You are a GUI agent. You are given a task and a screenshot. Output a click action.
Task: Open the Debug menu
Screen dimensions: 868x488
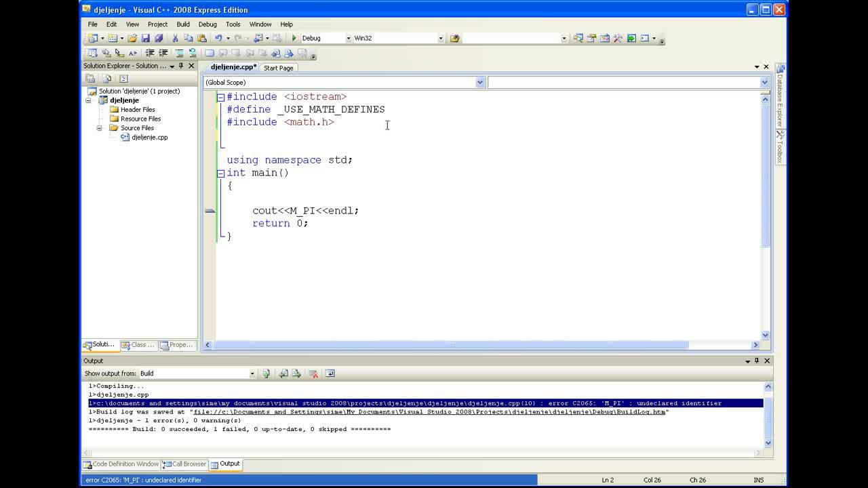pos(208,24)
